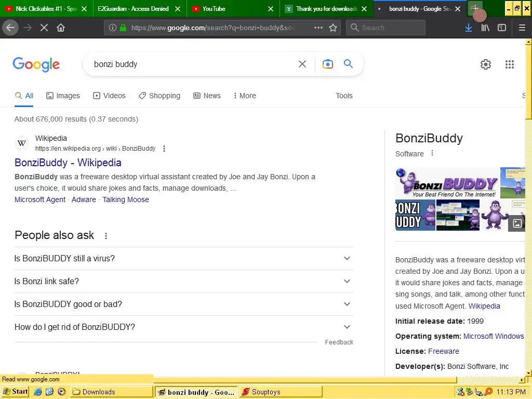The width and height of the screenshot is (532, 399).
Task: Open Microsoft Windows link in knowledge panel
Action: click(494, 336)
